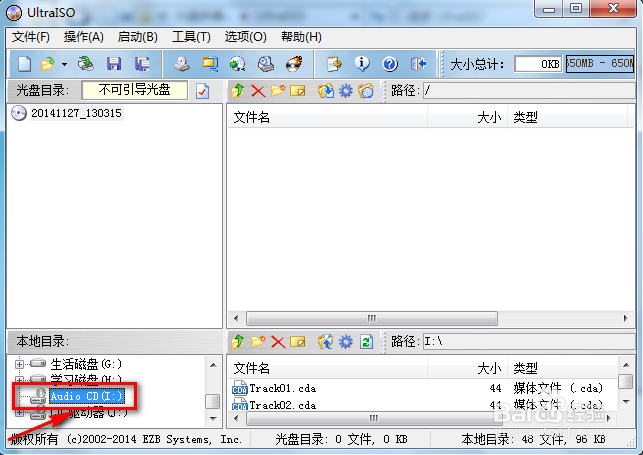Go up one level in local pane
This screenshot has width=643, height=455.
(x=238, y=341)
